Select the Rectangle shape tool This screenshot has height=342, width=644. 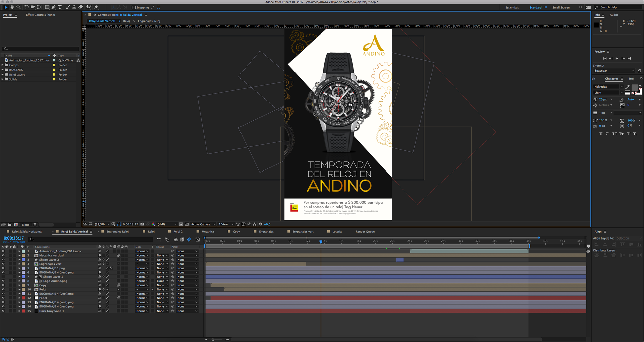coord(47,7)
